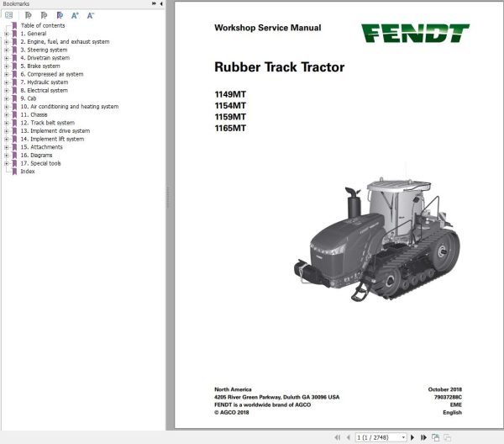The width and height of the screenshot is (504, 444).
Task: Select the '6. Compressed air system' bookmark
Action: (x=52, y=74)
